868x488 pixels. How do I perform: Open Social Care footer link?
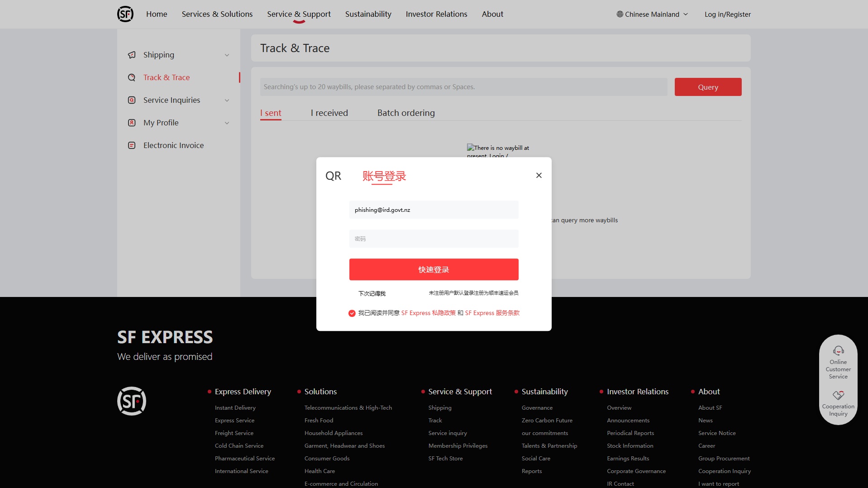pos(536,459)
